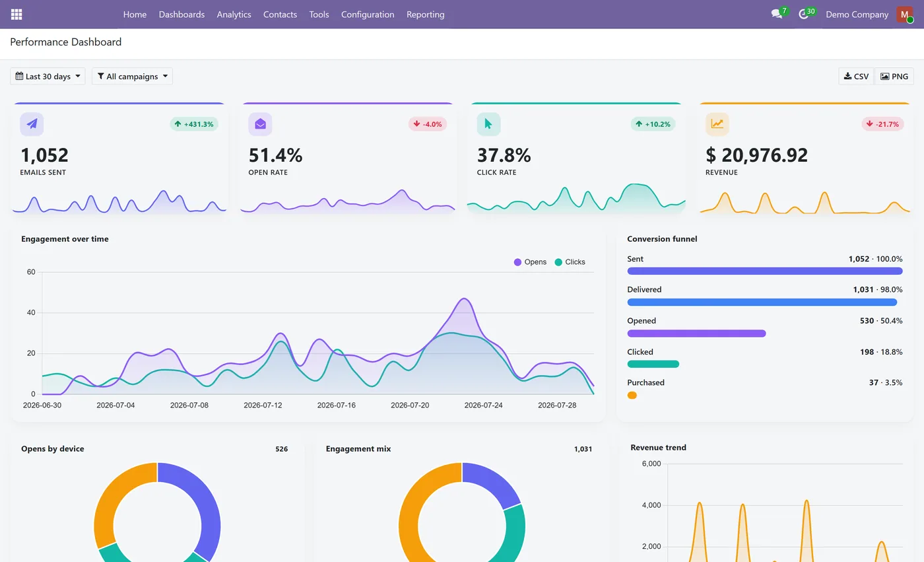924x562 pixels.
Task: Open the apps grid menu icon
Action: point(16,14)
